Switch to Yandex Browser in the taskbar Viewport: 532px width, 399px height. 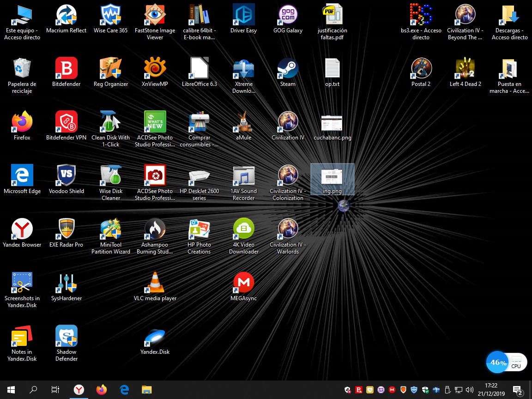tap(79, 390)
